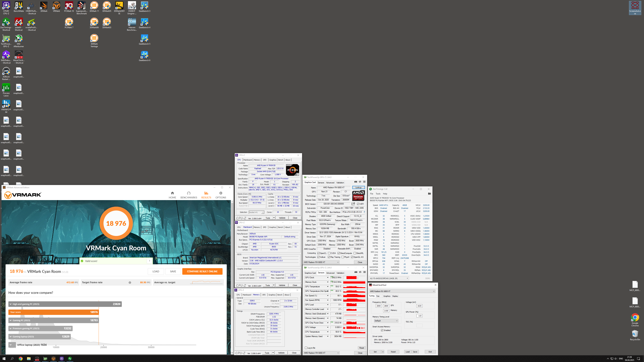644x362 pixels.
Task: Open the Geekbench 6 desktop icon
Action: pyautogui.click(x=145, y=56)
